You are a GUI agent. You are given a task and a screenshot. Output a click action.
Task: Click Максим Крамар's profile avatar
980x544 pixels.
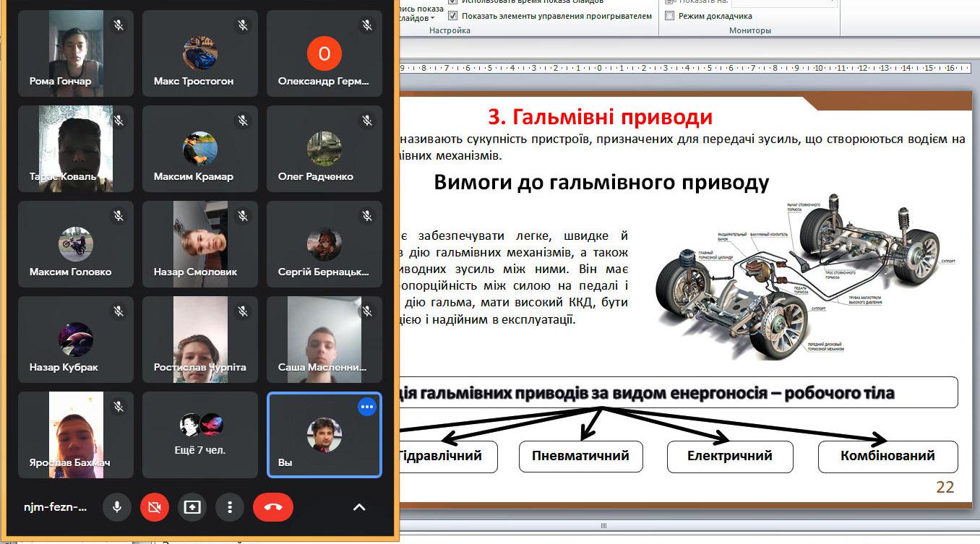coord(200,149)
